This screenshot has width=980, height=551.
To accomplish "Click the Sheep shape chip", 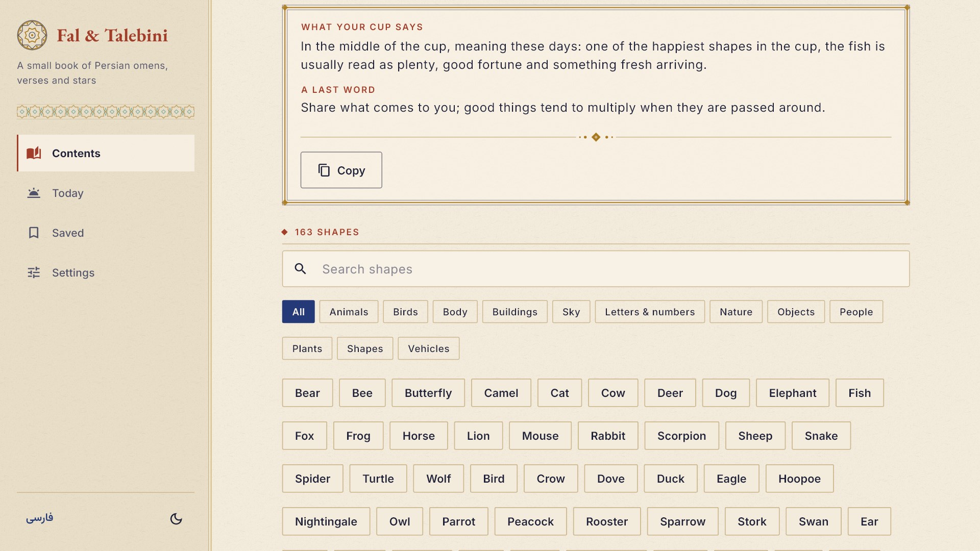I will point(755,436).
